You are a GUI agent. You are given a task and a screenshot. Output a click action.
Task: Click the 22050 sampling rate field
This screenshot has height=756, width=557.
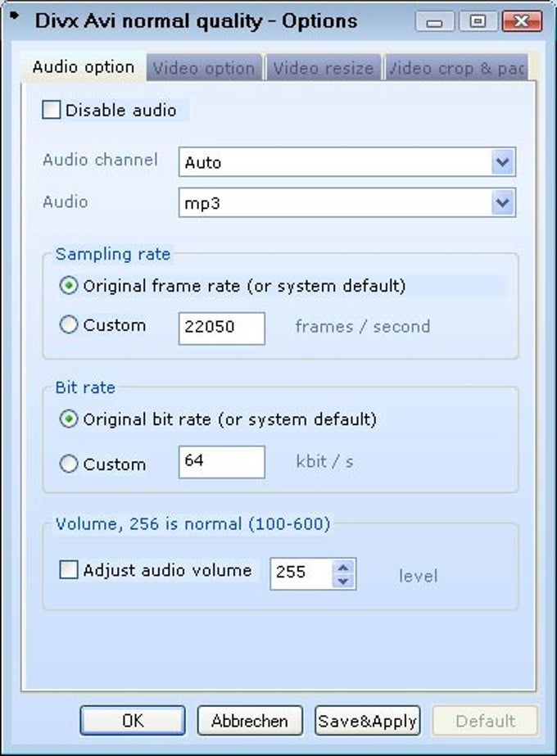point(221,328)
